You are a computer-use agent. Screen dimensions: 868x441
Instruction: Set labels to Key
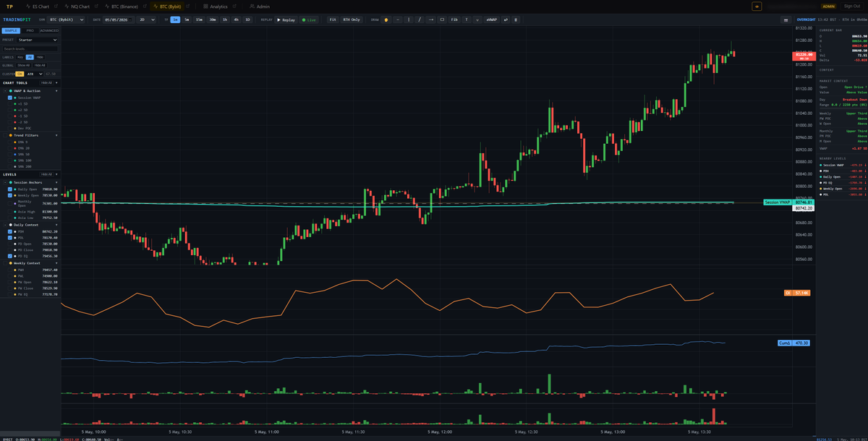[x=20, y=57]
